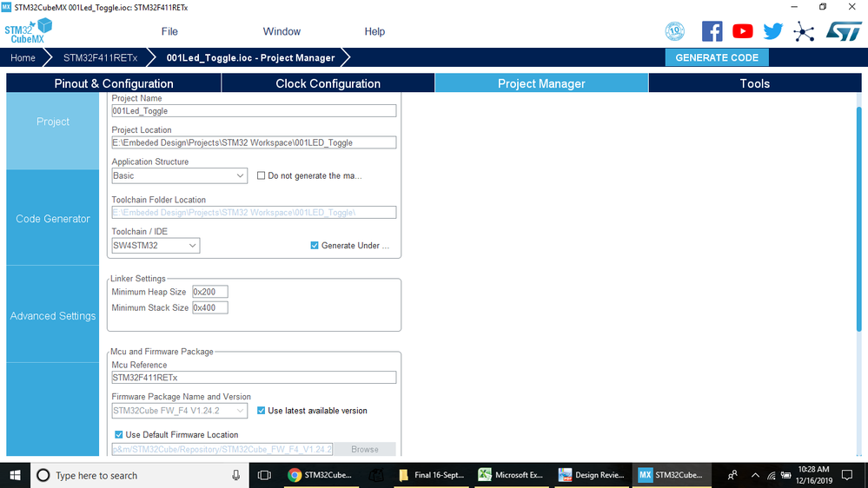Click the taskbar microphone icon
The width and height of the screenshot is (868, 488).
point(235,475)
